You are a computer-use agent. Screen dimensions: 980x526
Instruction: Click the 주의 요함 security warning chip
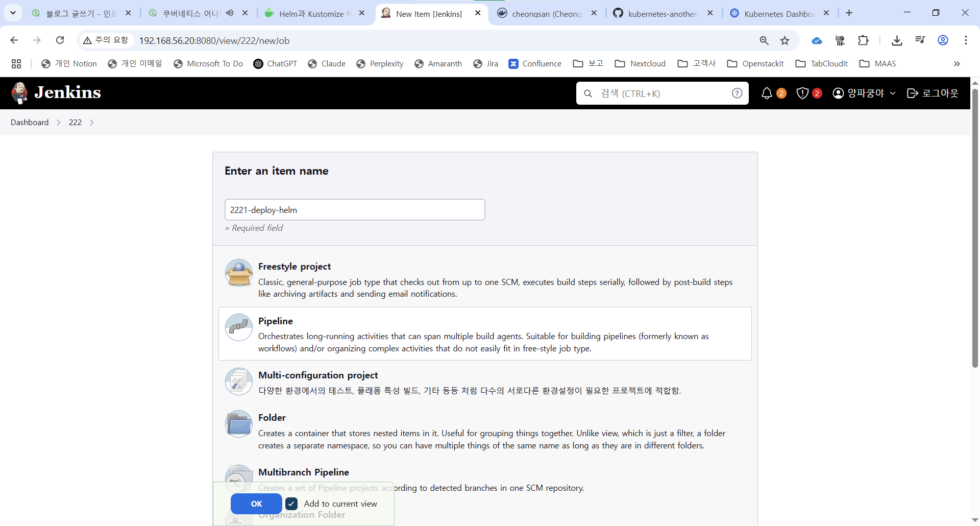coord(106,40)
